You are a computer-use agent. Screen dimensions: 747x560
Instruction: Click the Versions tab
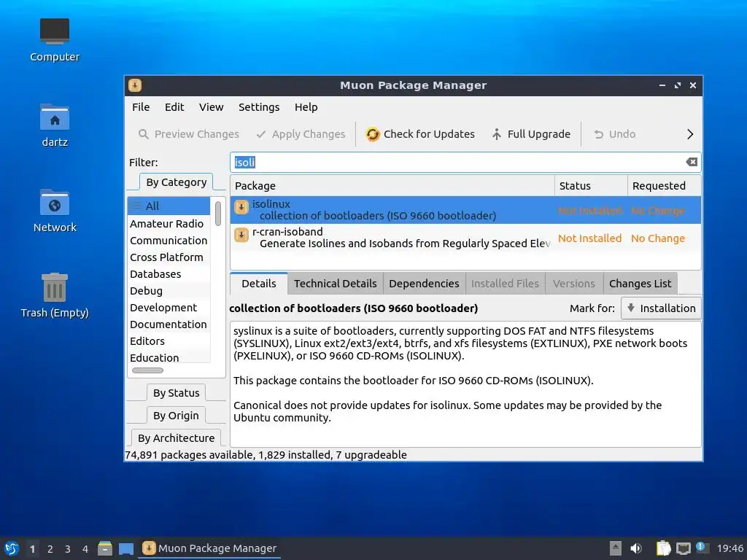pyautogui.click(x=573, y=284)
